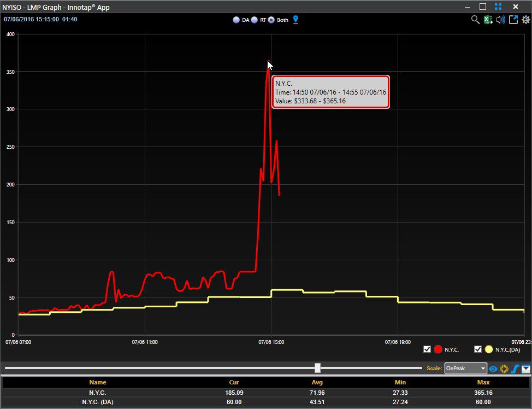This screenshot has width=532, height=409.
Task: Click the 27.24 min value cell
Action: 400,402
